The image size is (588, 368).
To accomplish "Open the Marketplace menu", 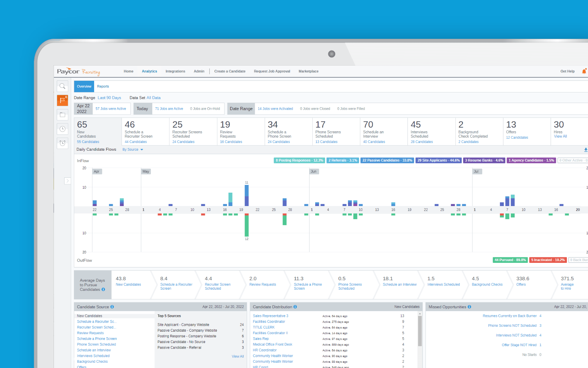I will (308, 71).
